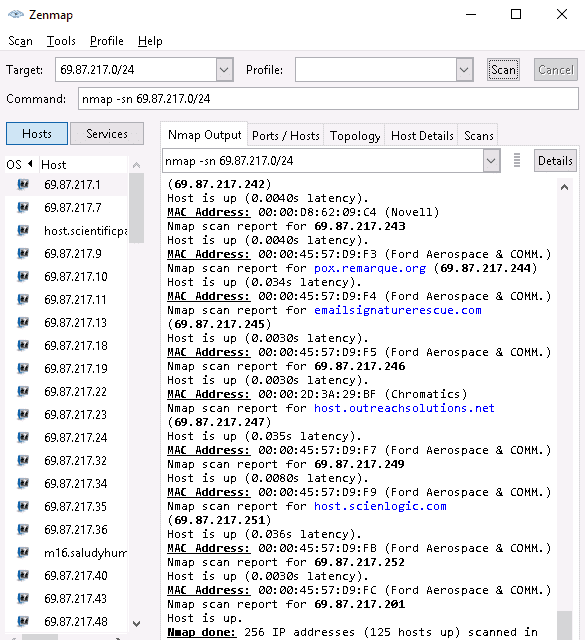The height and width of the screenshot is (640, 585).
Task: Click the OS icon beside 69.87.217.34
Action: (23, 484)
